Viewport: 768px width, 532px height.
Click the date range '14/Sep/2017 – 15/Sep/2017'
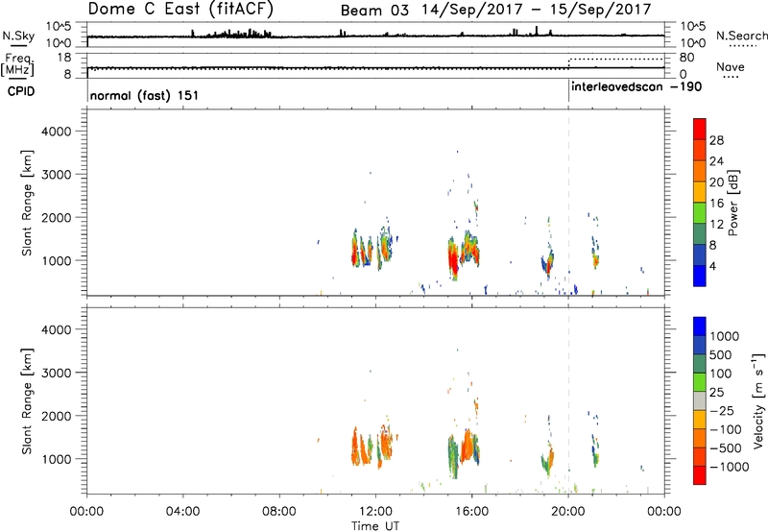pyautogui.click(x=537, y=10)
